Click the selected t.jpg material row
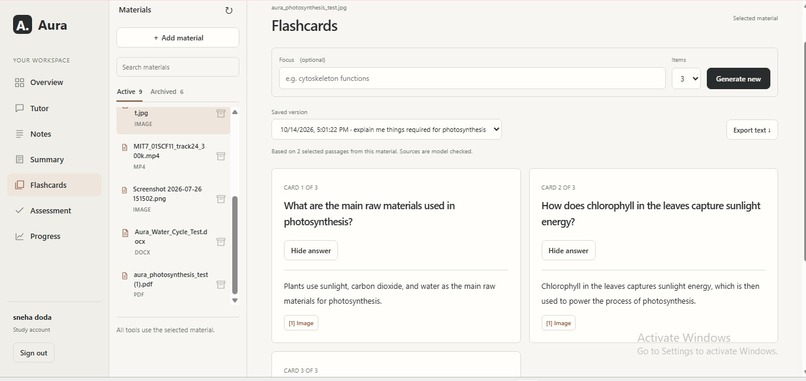Viewport: 806px width, 381px height. [x=173, y=120]
